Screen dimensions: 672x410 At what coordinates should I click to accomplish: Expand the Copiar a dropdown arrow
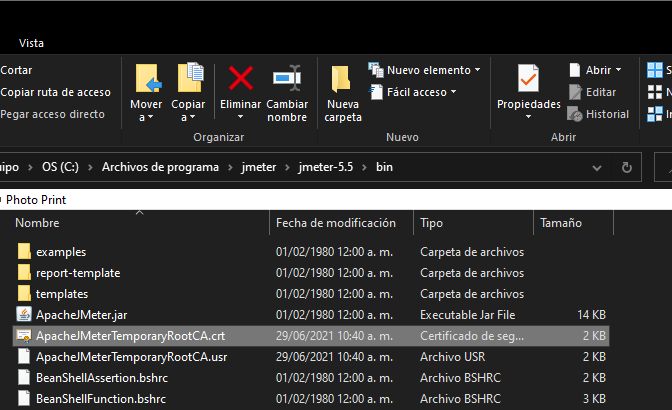tap(192, 117)
